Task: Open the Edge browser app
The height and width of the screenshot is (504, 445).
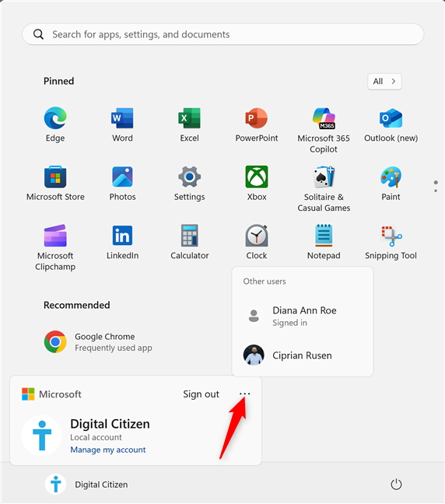Action: 55,124
